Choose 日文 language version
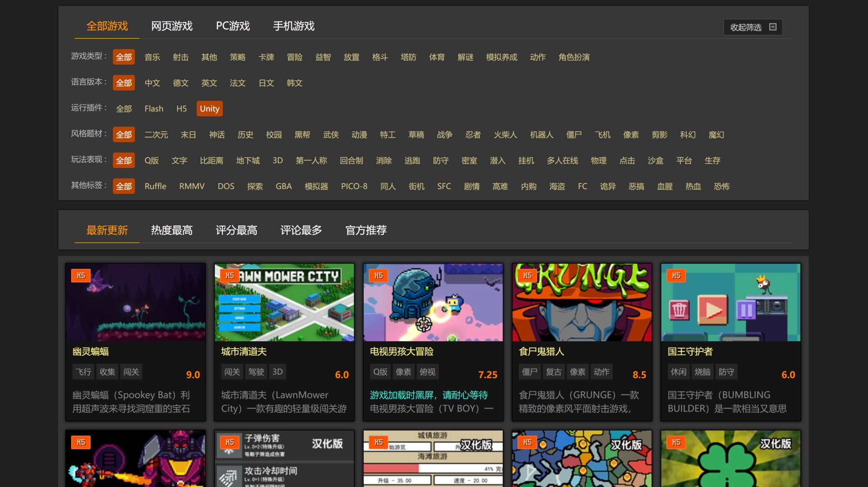Screen dimensions: 868x487 coord(266,83)
